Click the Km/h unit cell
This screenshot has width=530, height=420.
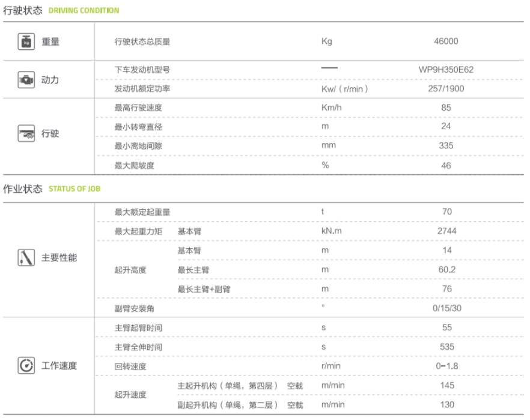(x=332, y=108)
